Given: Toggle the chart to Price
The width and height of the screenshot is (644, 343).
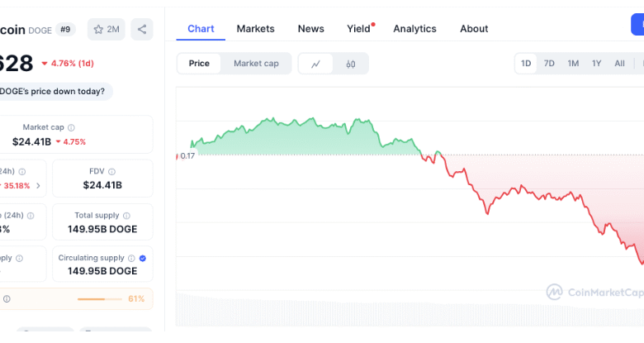Looking at the screenshot, I should click(199, 64).
